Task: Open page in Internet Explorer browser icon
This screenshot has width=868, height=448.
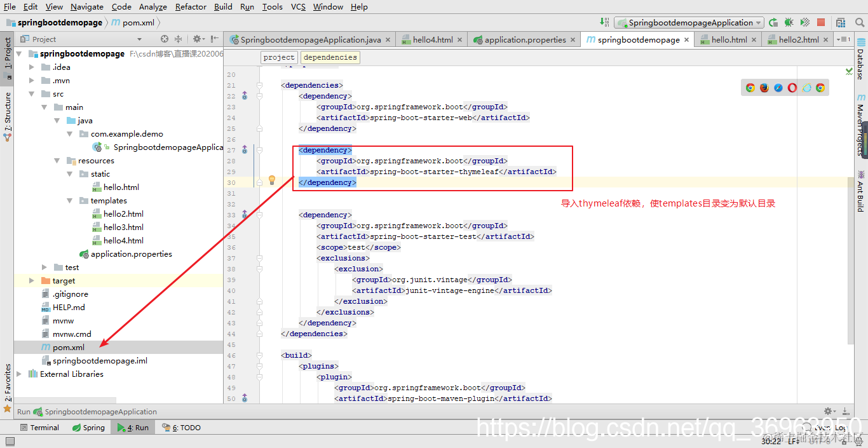Action: tap(806, 88)
